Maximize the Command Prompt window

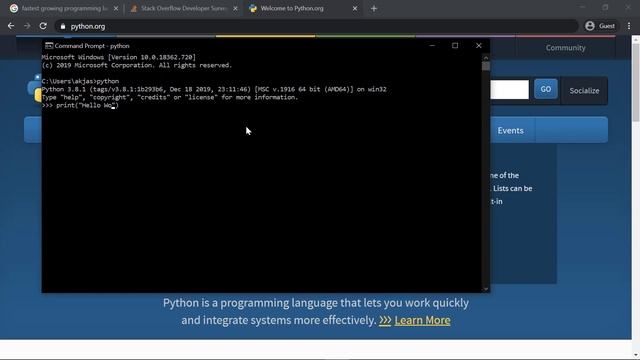[455, 45]
